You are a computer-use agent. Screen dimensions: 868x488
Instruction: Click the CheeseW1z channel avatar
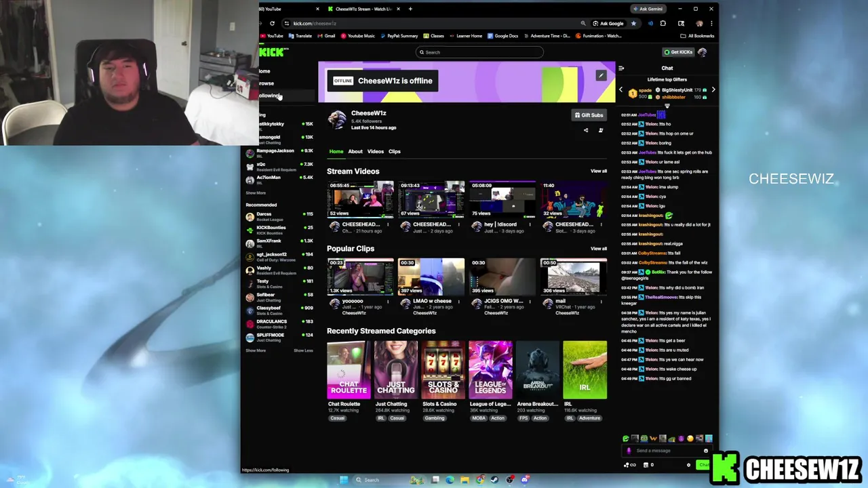[336, 120]
